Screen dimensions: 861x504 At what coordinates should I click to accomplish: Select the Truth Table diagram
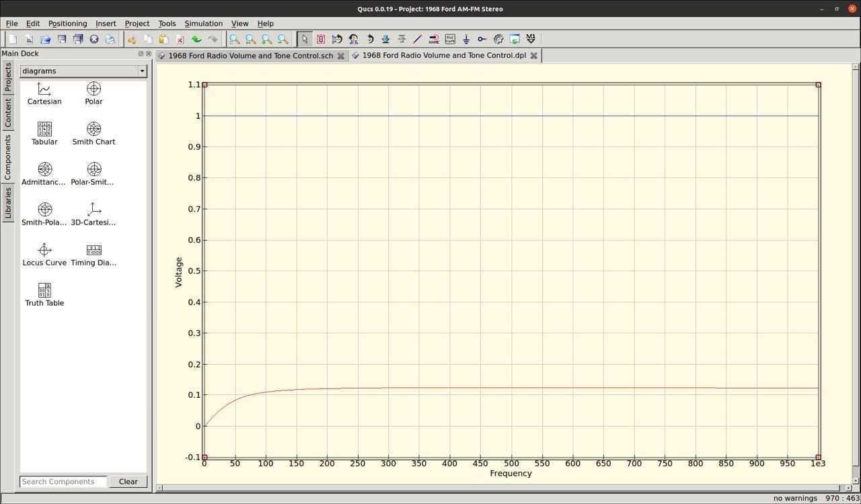[44, 294]
